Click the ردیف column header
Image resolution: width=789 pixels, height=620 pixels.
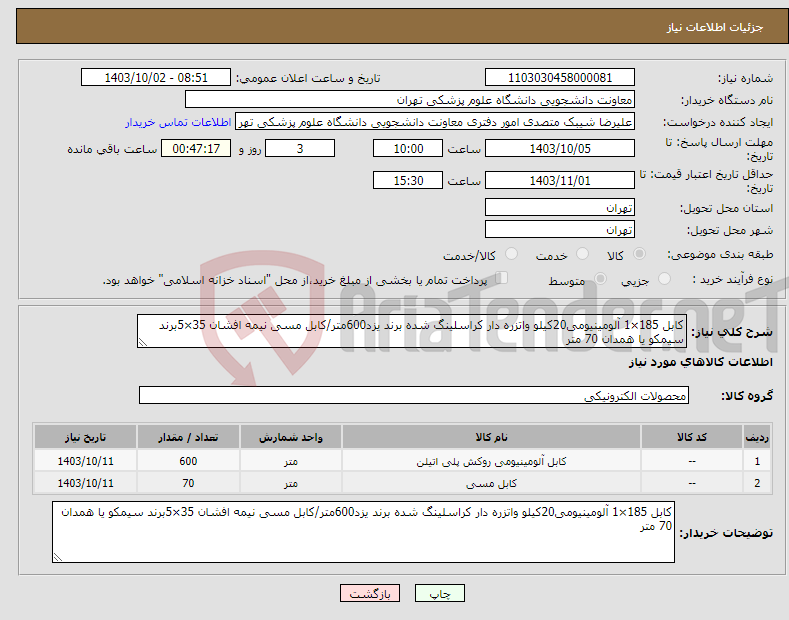[757, 437]
